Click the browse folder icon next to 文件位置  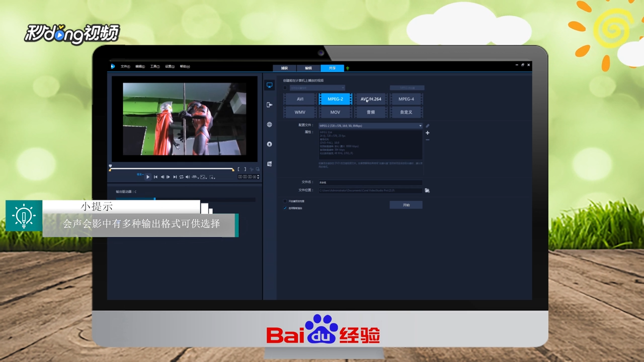[x=427, y=191]
